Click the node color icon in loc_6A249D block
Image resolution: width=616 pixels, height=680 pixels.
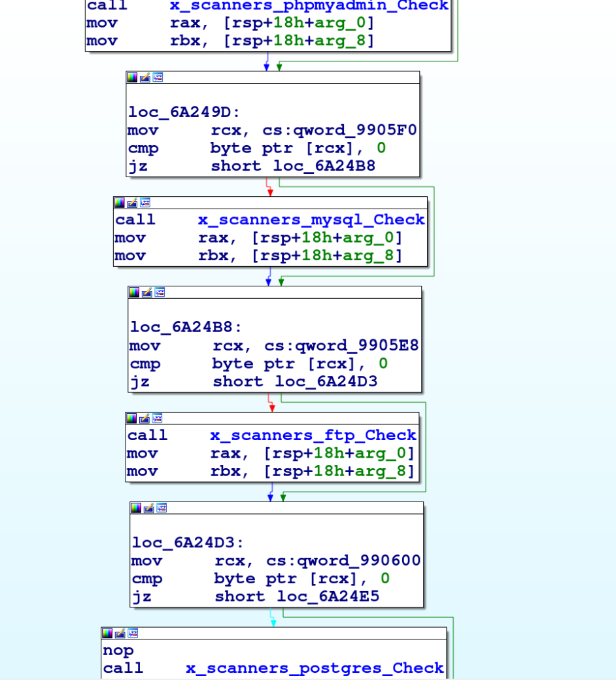(132, 77)
